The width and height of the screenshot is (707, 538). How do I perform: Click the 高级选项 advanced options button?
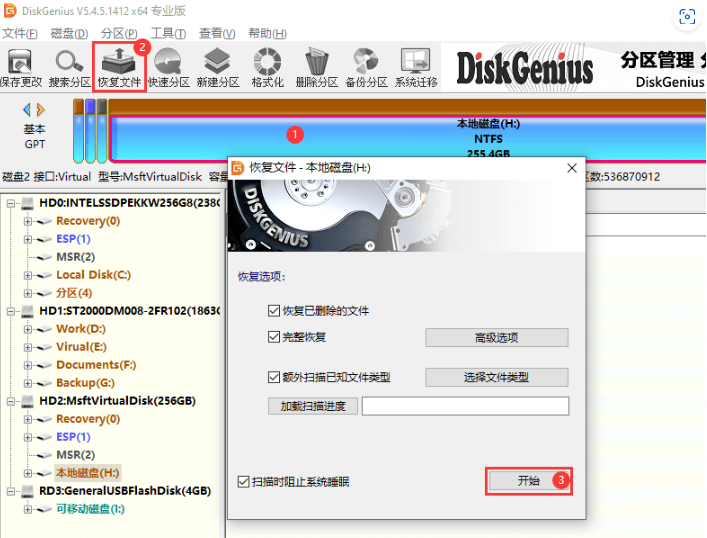click(x=496, y=337)
